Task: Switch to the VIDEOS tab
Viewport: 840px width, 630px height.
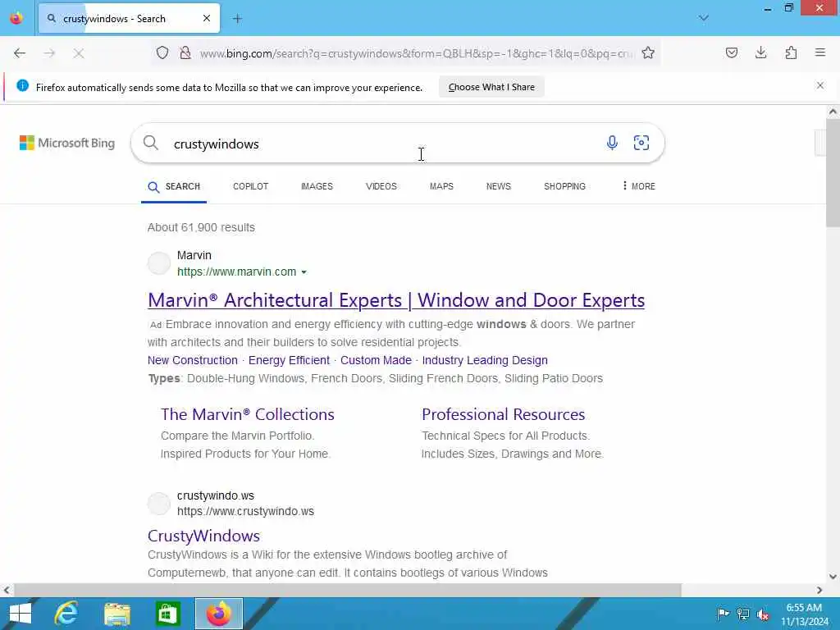Action: tap(381, 186)
